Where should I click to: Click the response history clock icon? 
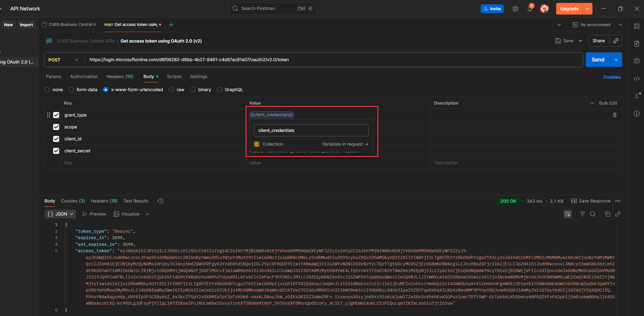point(160,201)
